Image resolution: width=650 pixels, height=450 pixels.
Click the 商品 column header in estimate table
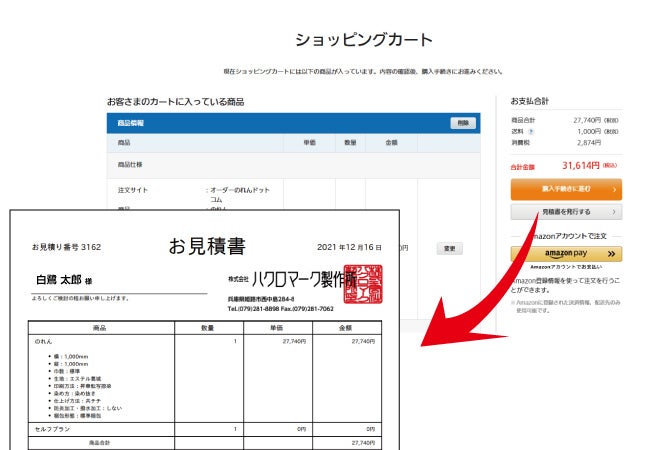(100, 328)
